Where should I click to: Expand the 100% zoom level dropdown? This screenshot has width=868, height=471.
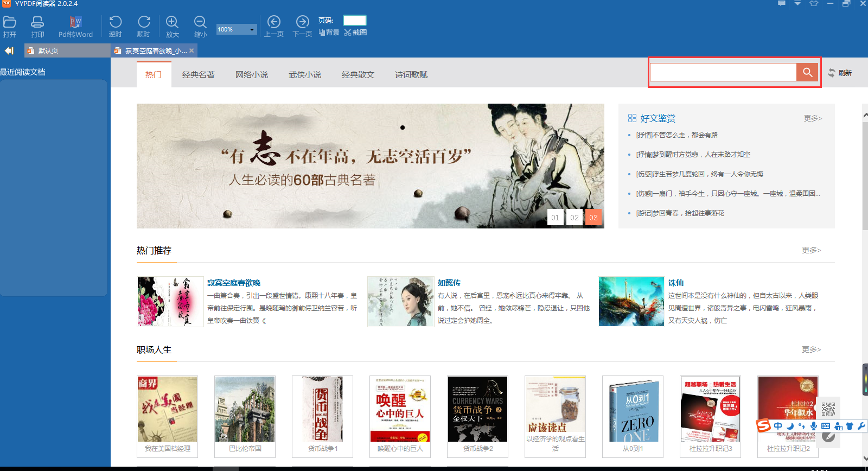point(252,30)
